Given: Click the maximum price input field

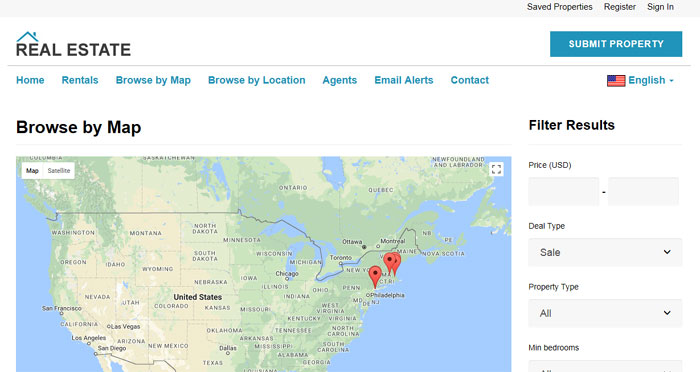Looking at the screenshot, I should [x=643, y=191].
